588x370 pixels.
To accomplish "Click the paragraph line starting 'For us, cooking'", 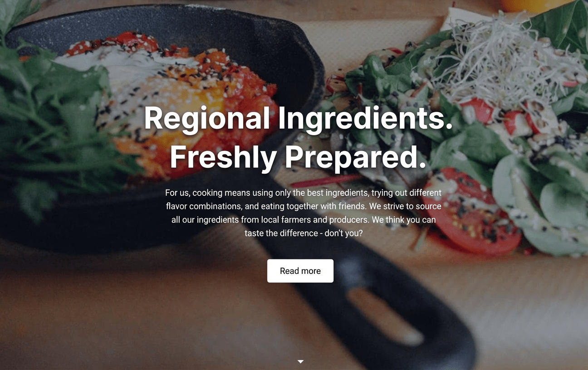I will point(303,193).
